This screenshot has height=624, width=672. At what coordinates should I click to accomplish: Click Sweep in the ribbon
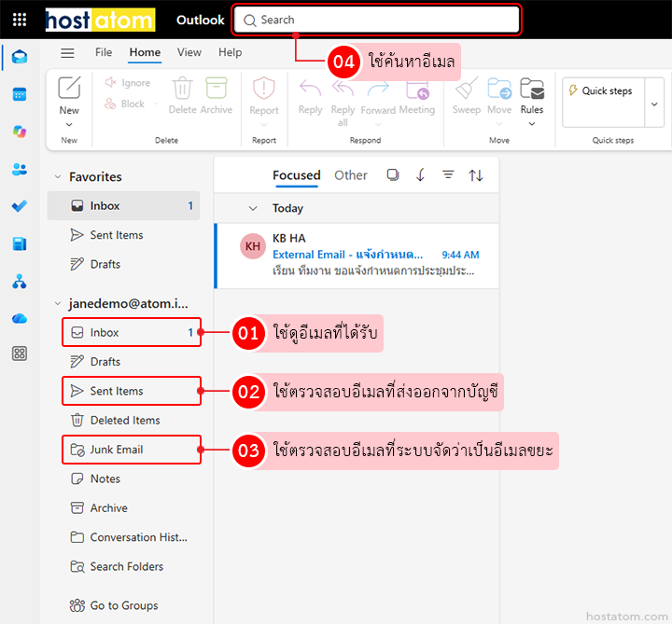[467, 96]
